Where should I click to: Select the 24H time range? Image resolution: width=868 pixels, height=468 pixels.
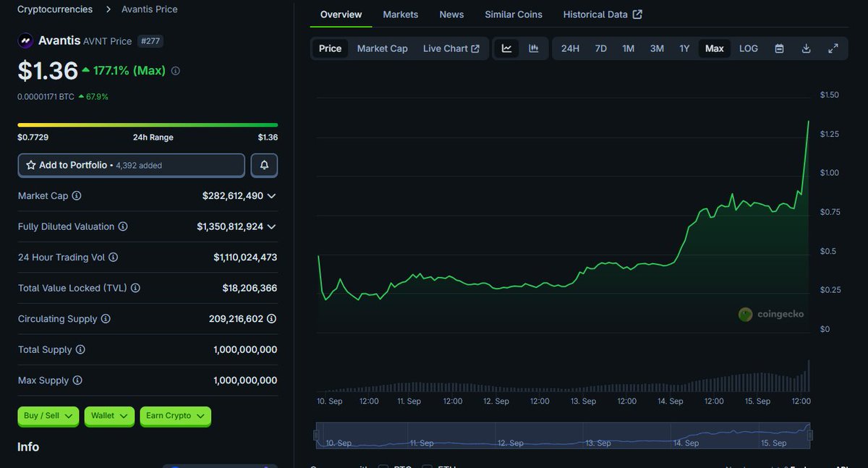click(570, 48)
